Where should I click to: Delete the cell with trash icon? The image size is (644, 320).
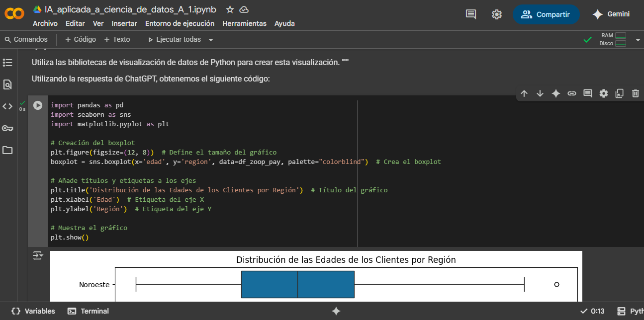[636, 93]
